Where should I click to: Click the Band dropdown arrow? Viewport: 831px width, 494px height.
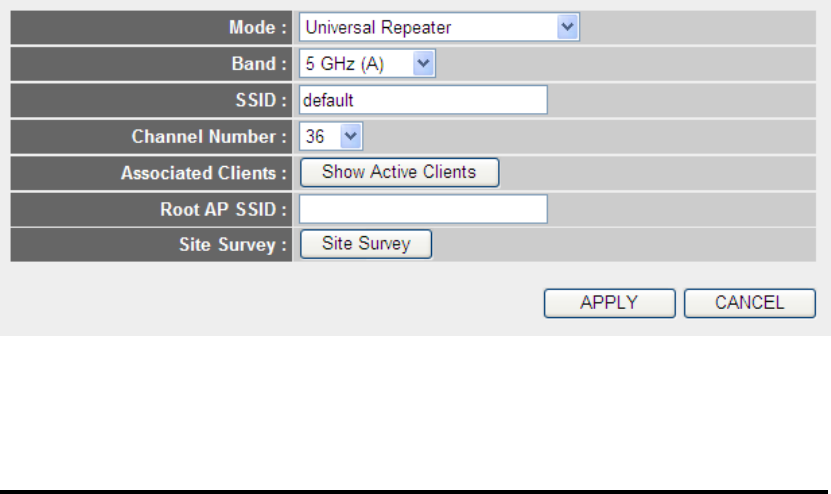pos(423,64)
